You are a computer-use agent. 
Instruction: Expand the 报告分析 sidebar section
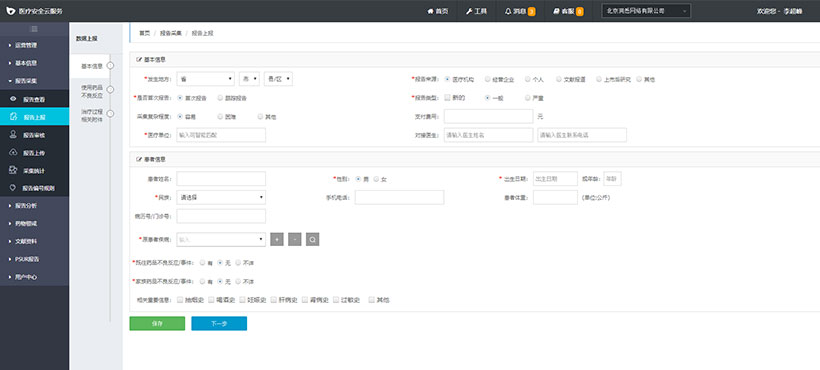pos(35,205)
